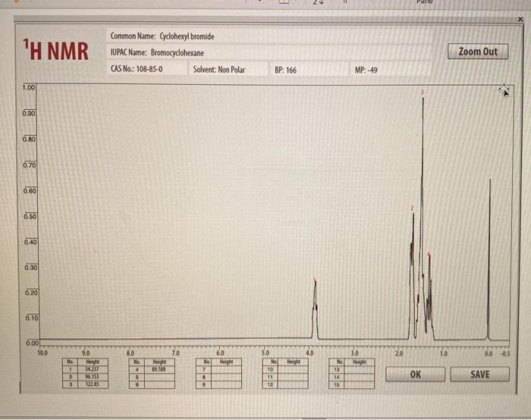531x420 pixels.
Task: Click the CAS No. 108-85-0 field
Action: point(146,69)
